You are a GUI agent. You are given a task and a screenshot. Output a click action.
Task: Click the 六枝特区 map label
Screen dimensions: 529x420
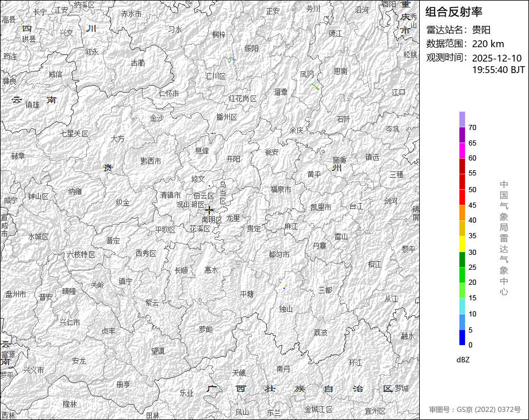coord(81,254)
